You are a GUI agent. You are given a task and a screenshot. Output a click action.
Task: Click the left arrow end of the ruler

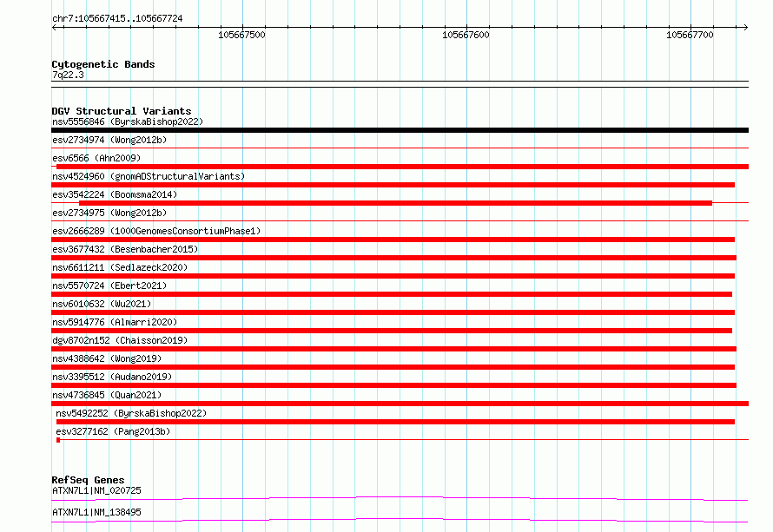(54, 27)
